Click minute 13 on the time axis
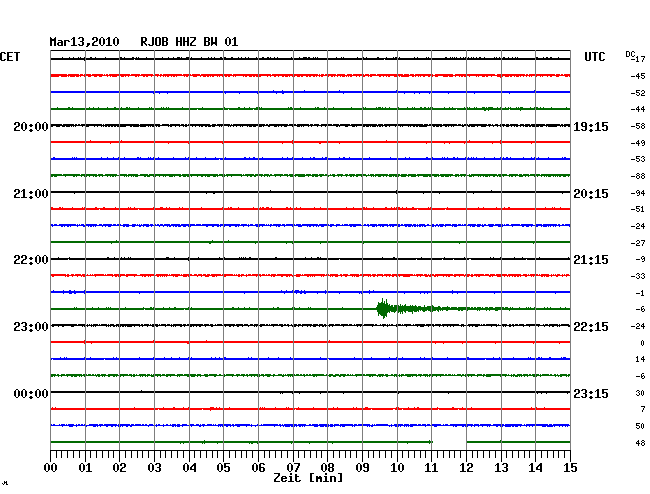Screen dimensions: 650x494 coord(501,467)
